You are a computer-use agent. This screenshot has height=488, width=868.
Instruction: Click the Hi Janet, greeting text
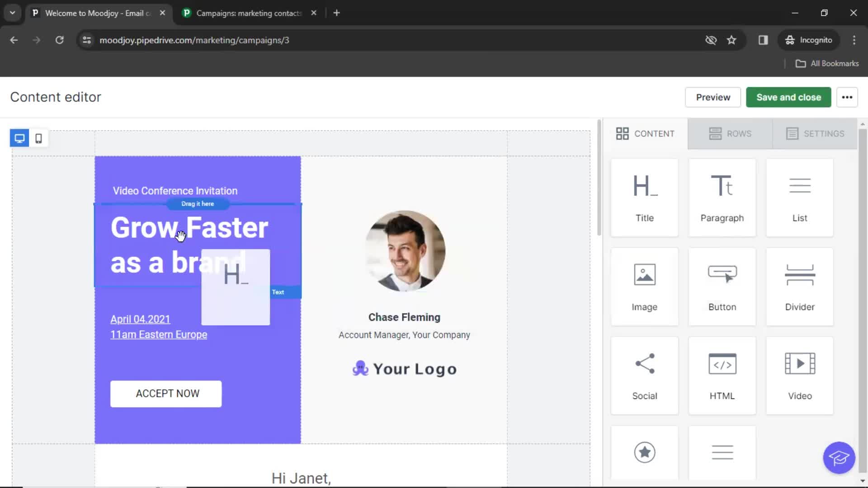pos(301,478)
